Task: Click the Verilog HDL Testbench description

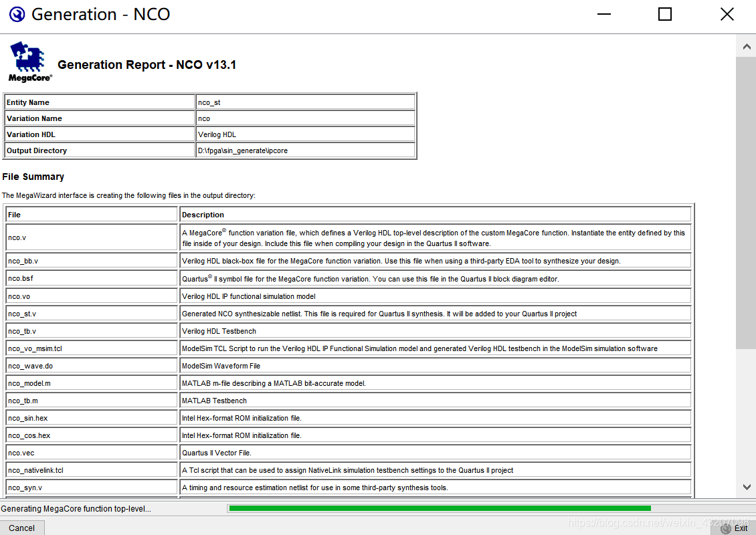Action: click(x=219, y=331)
